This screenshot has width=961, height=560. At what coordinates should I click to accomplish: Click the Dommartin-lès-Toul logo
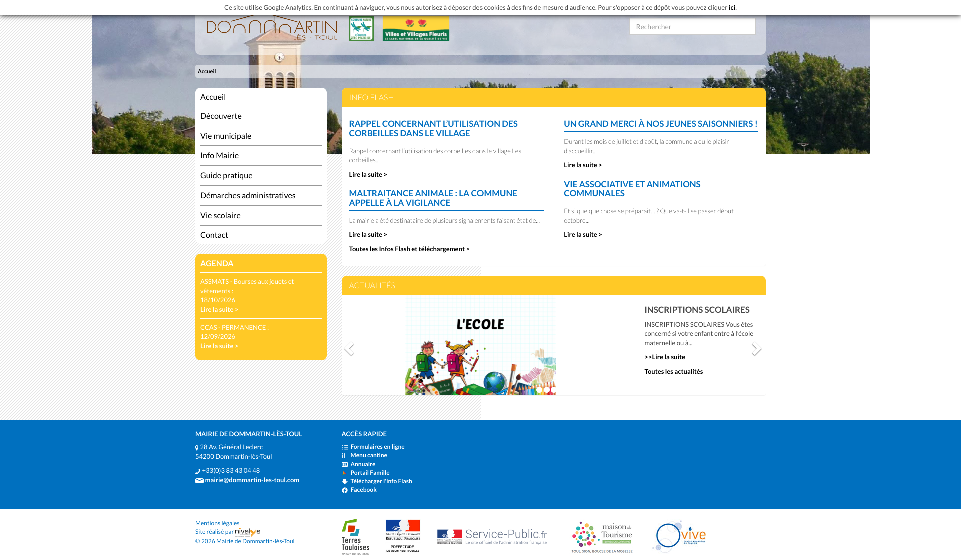coord(272,28)
